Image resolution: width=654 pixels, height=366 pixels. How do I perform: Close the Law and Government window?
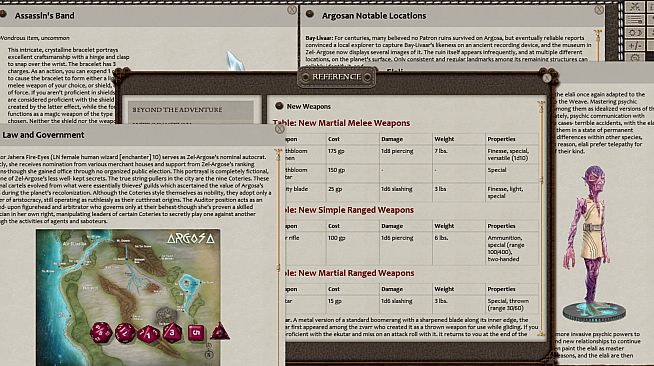tap(279, 129)
